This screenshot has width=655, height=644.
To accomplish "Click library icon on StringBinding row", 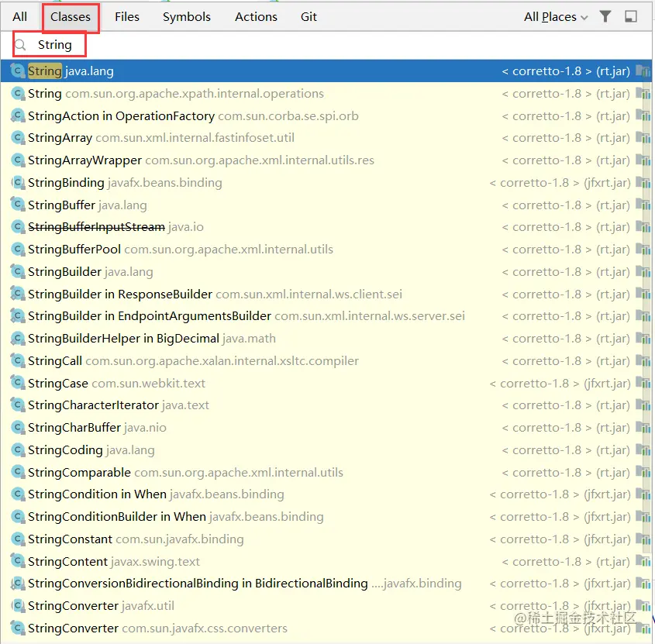I will (643, 183).
